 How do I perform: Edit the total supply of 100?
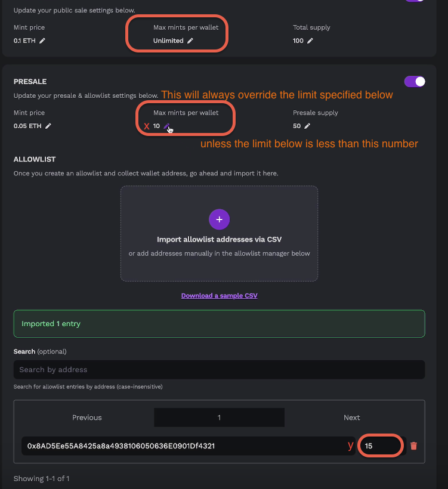coord(310,41)
